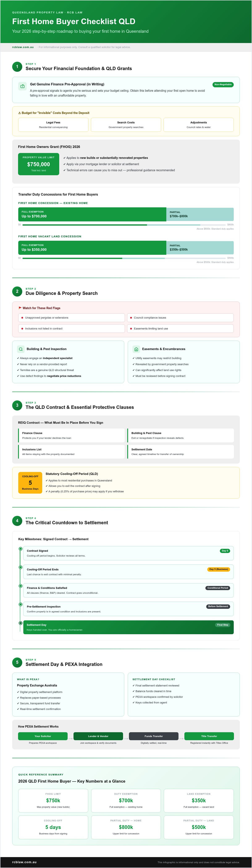The image size is (252, 868).
Task: Click 'Revealed by government property searches' line
Action: [x=161, y=364]
